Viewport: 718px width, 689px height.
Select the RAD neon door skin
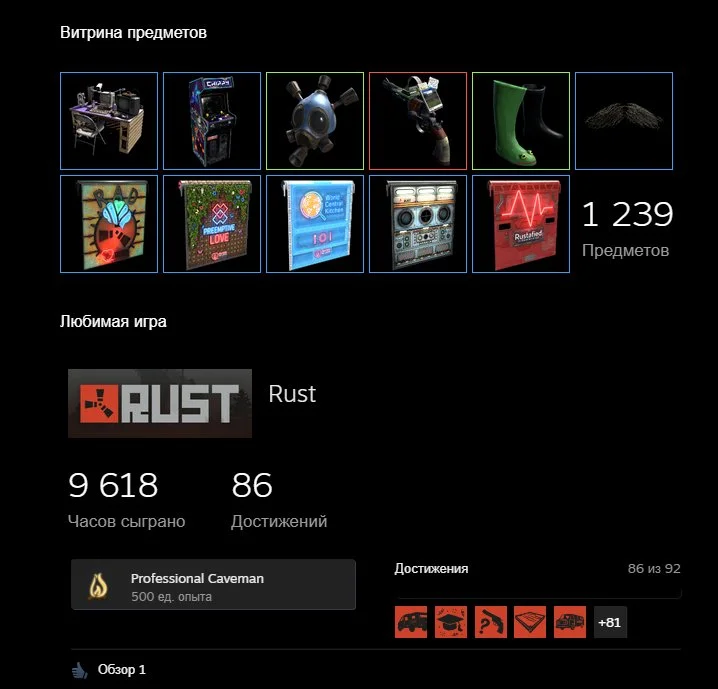[109, 224]
